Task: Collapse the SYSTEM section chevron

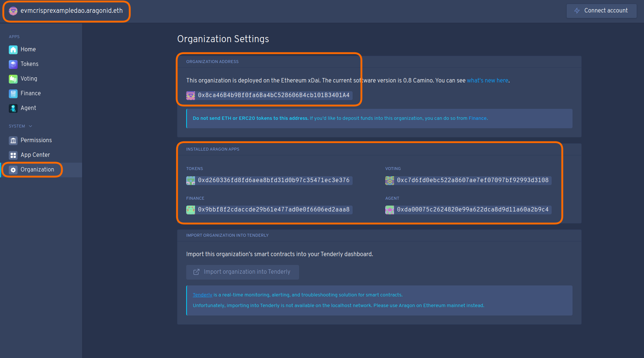Action: [x=30, y=126]
